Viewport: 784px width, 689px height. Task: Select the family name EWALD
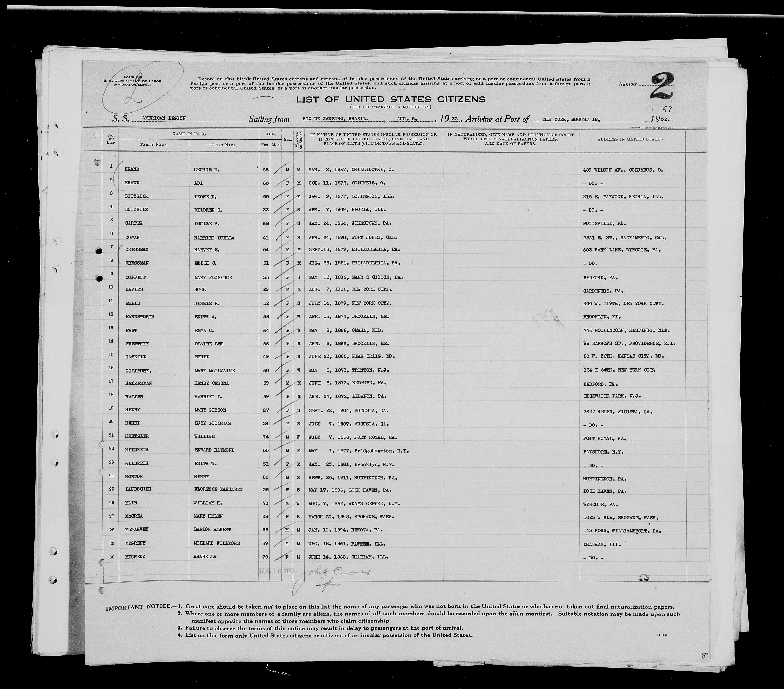[133, 303]
